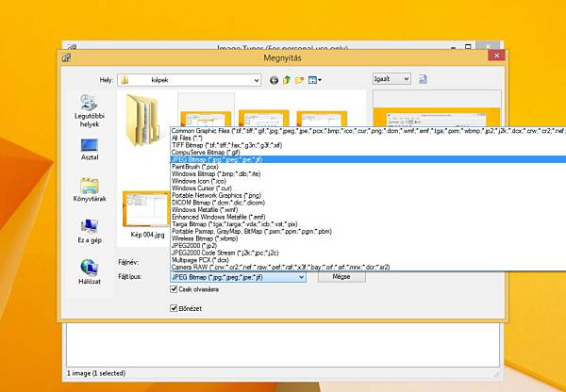Go to Asztal (Desktop) location
Screen dimensions: 566x392
pyautogui.click(x=90, y=149)
